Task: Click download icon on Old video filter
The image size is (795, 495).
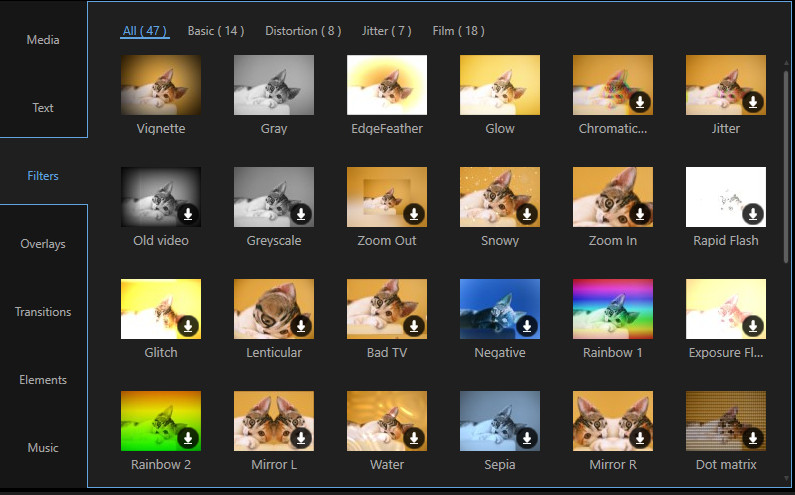Action: tap(188, 215)
